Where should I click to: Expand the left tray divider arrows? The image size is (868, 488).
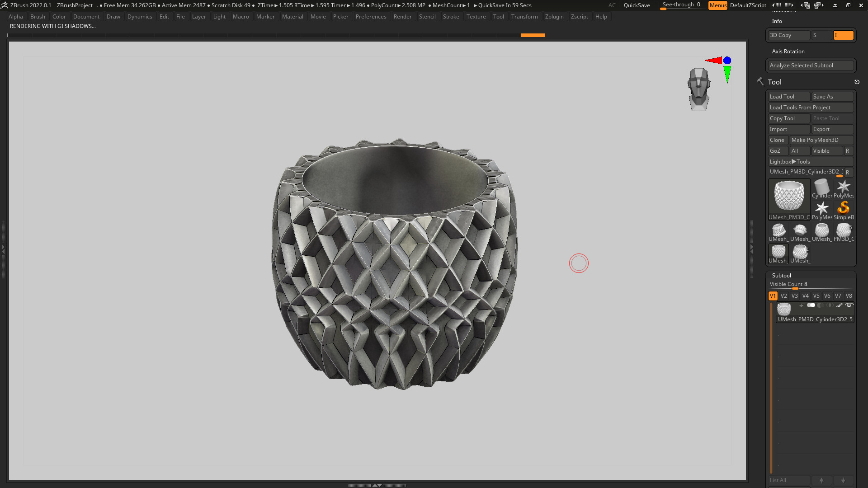(3, 249)
